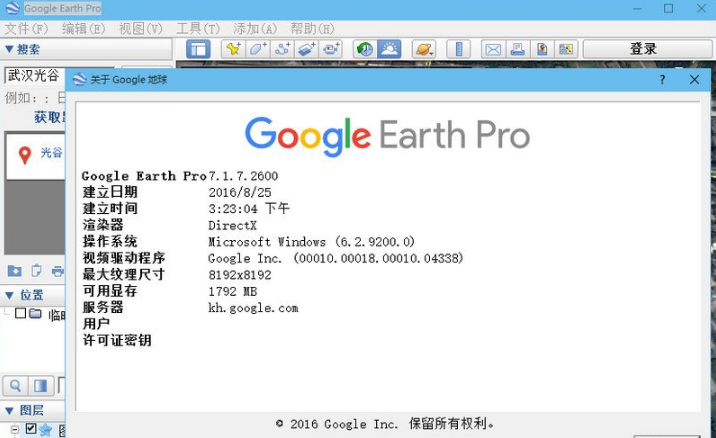Click the red map pin result icon

[25, 155]
